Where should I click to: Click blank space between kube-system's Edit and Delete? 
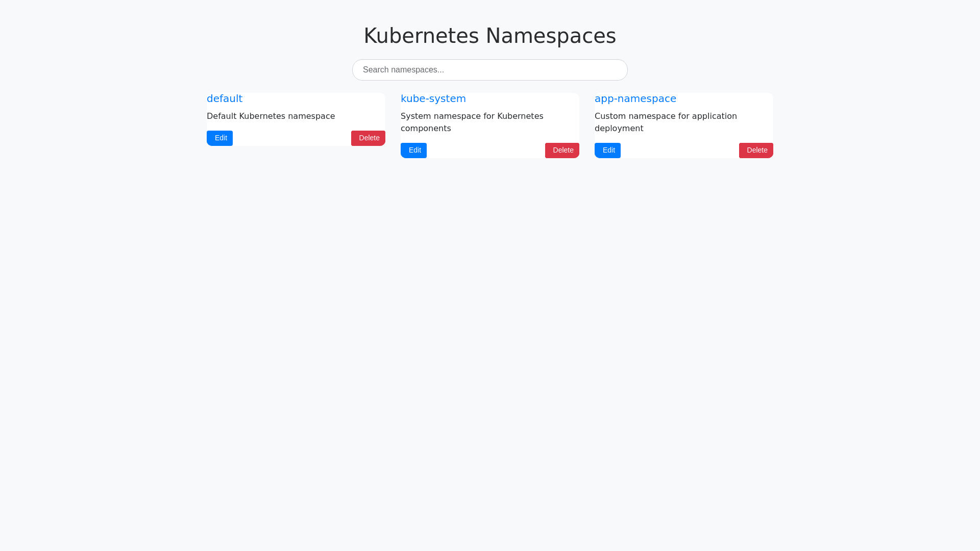pyautogui.click(x=485, y=151)
